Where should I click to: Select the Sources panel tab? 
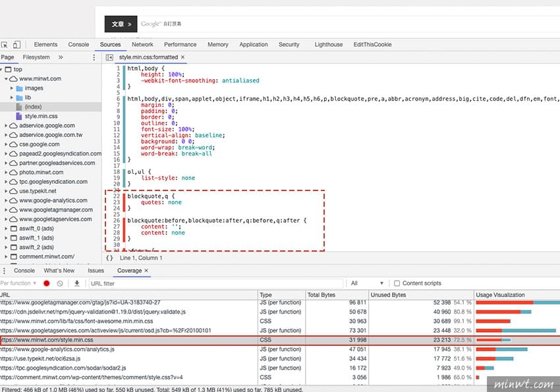click(111, 45)
